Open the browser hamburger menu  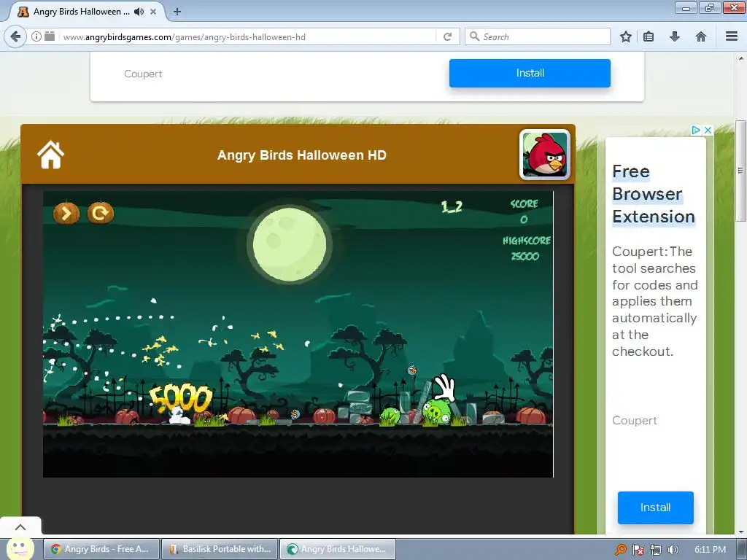pyautogui.click(x=732, y=36)
